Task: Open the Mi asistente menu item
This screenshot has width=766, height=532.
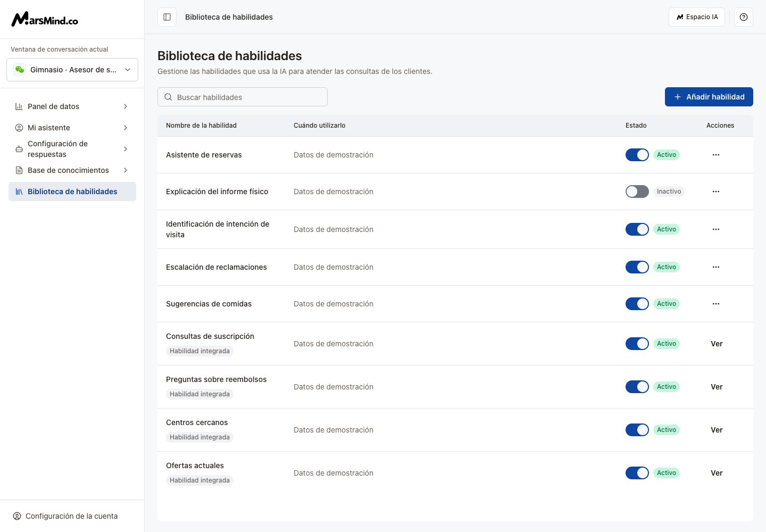Action: (x=72, y=128)
